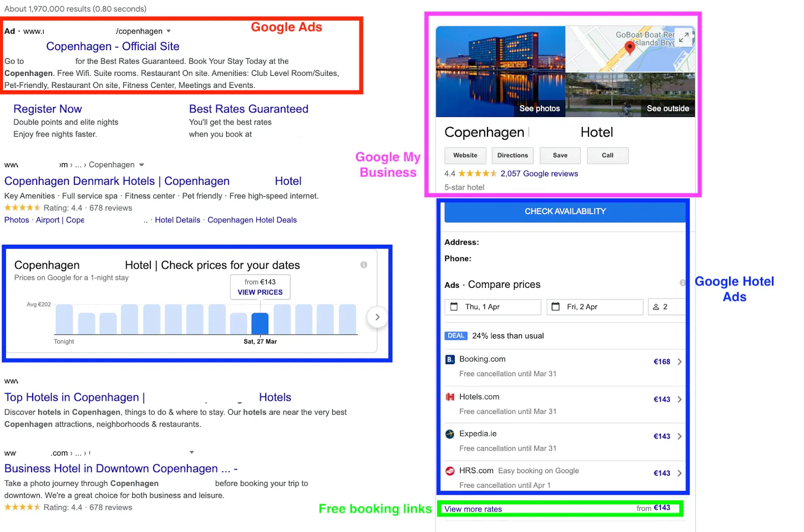The width and height of the screenshot is (804, 532).
Task: Click the calendar icon in check-in field
Action: [454, 306]
